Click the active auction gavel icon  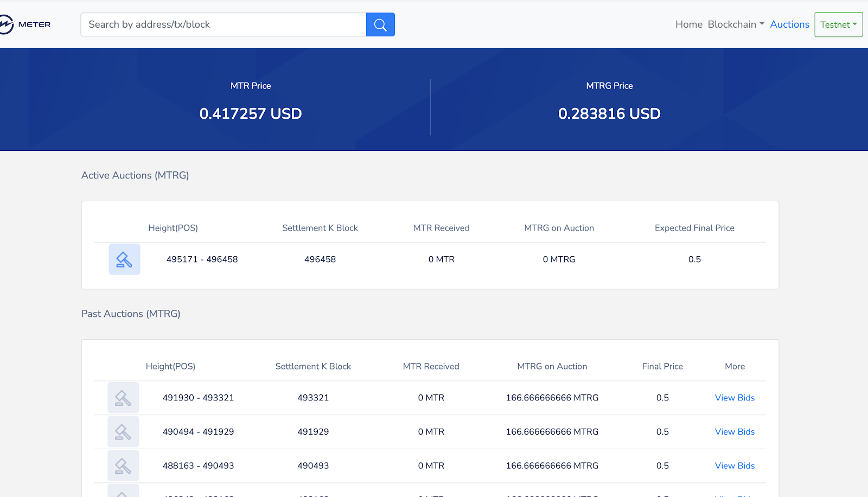(x=124, y=259)
